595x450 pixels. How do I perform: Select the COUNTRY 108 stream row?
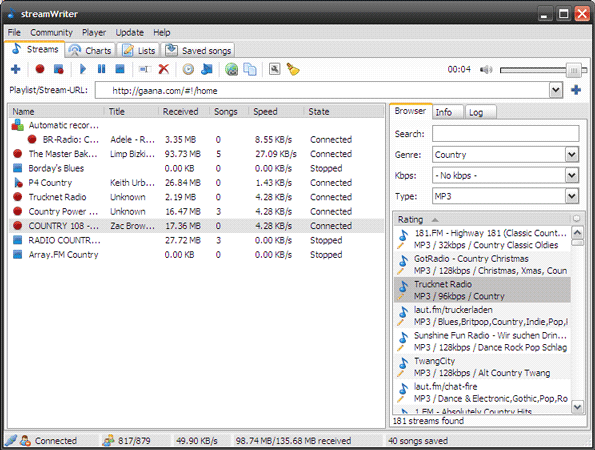click(x=197, y=226)
